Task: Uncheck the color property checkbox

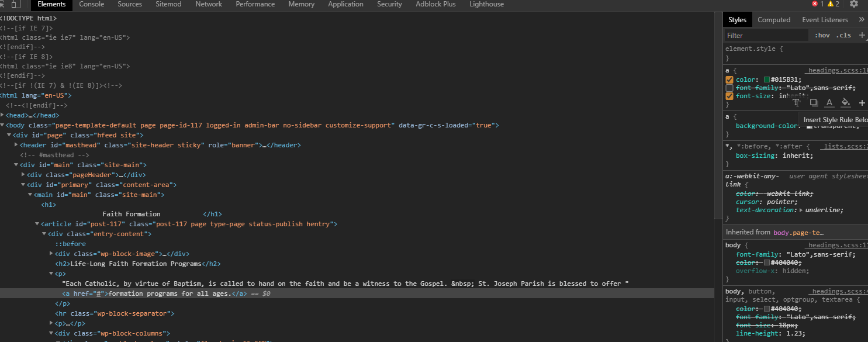Action: (729, 80)
